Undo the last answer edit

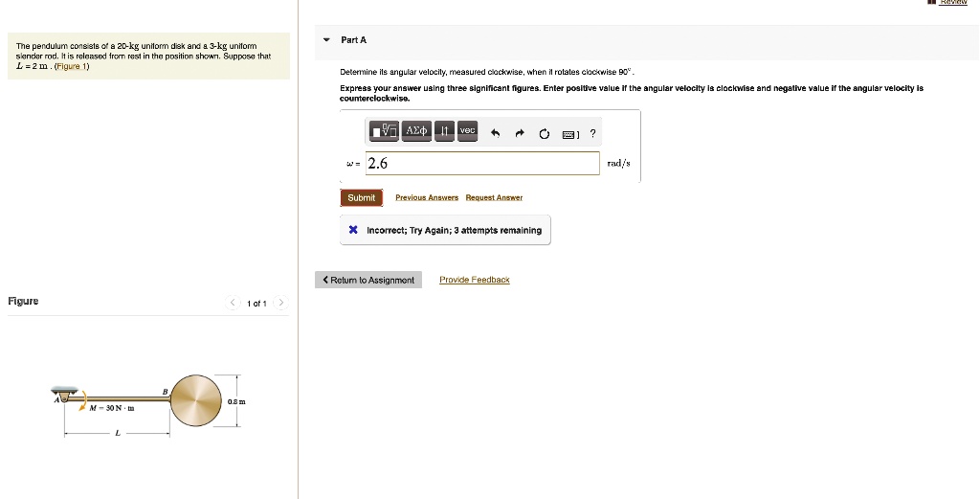coord(495,133)
